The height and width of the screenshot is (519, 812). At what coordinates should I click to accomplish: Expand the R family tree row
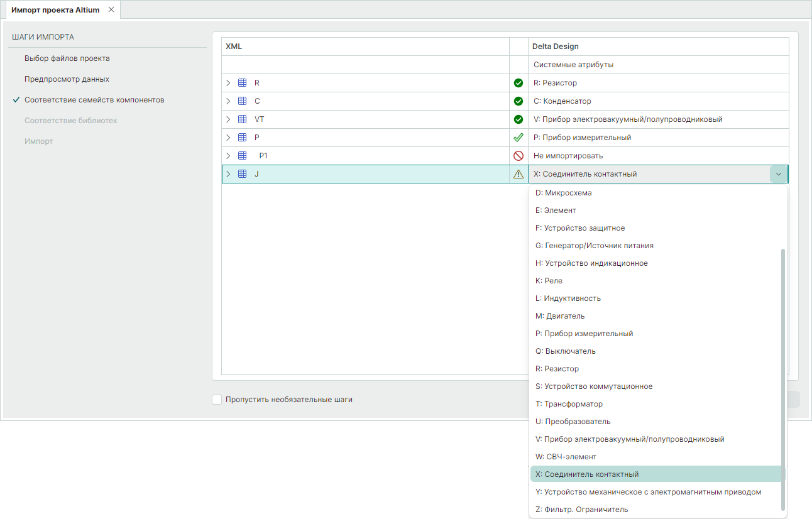[x=228, y=83]
